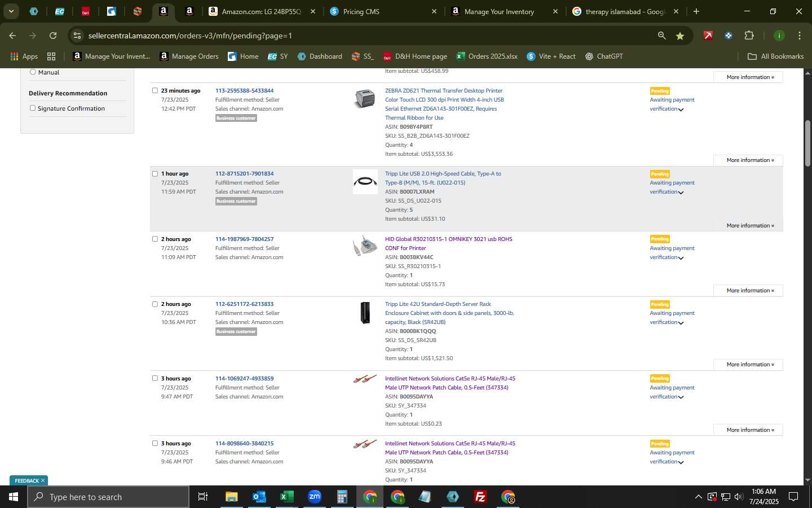Show hidden system tray icons
Image resolution: width=812 pixels, height=508 pixels.
[698, 497]
